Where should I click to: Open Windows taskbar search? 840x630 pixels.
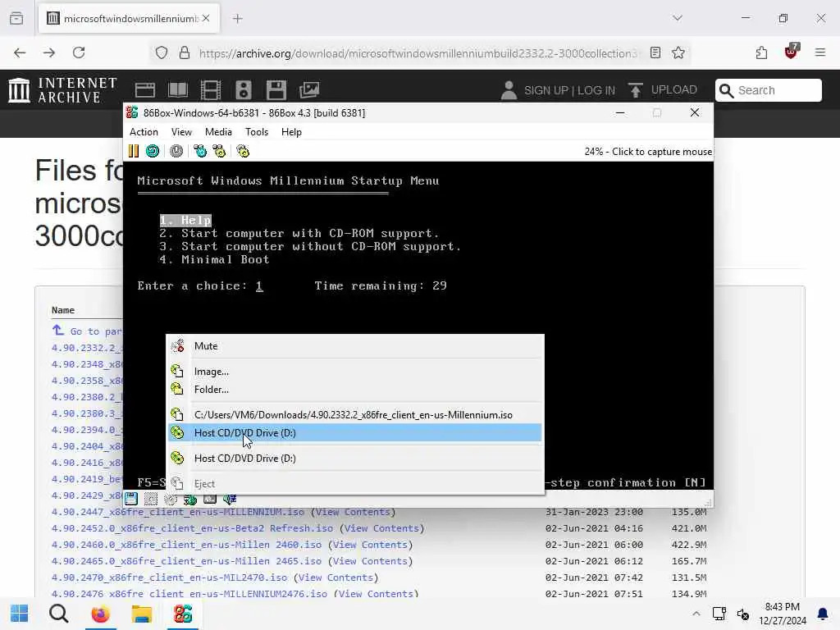coord(59,614)
